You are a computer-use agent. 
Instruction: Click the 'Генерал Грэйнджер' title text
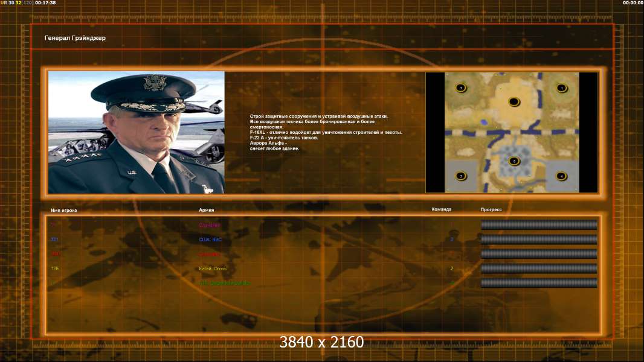tap(75, 38)
